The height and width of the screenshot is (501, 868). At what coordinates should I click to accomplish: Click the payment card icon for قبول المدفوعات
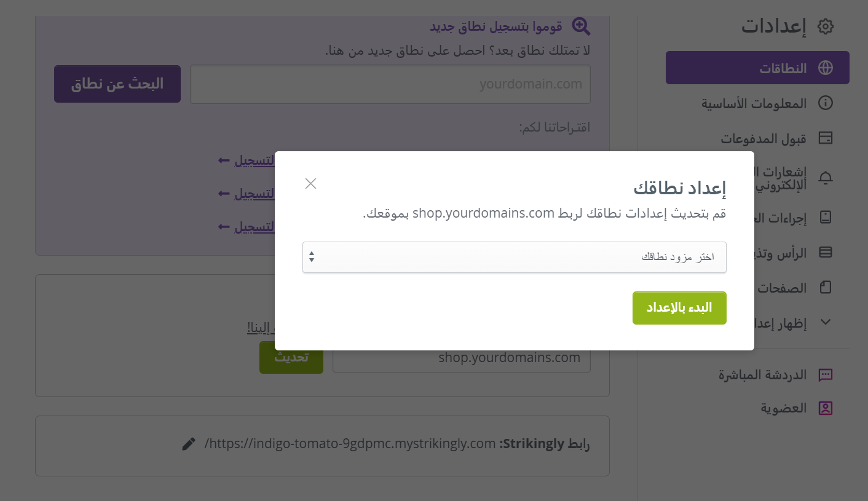(826, 138)
